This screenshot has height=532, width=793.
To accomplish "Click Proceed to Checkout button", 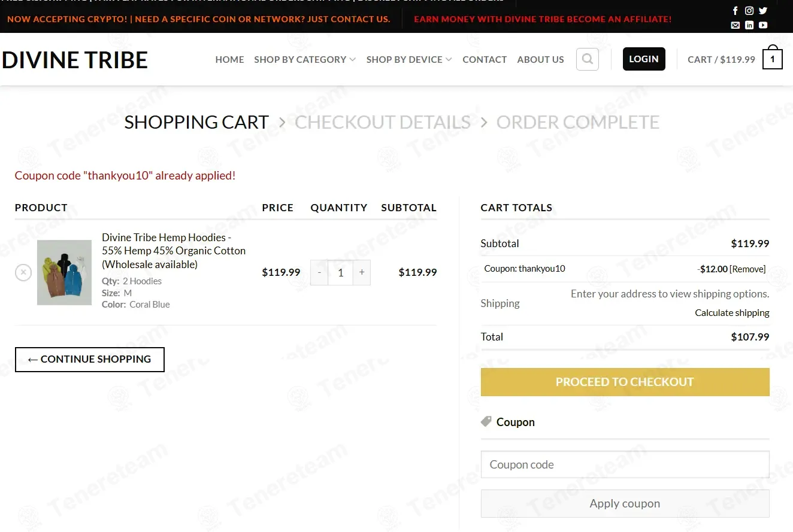I will click(x=625, y=382).
